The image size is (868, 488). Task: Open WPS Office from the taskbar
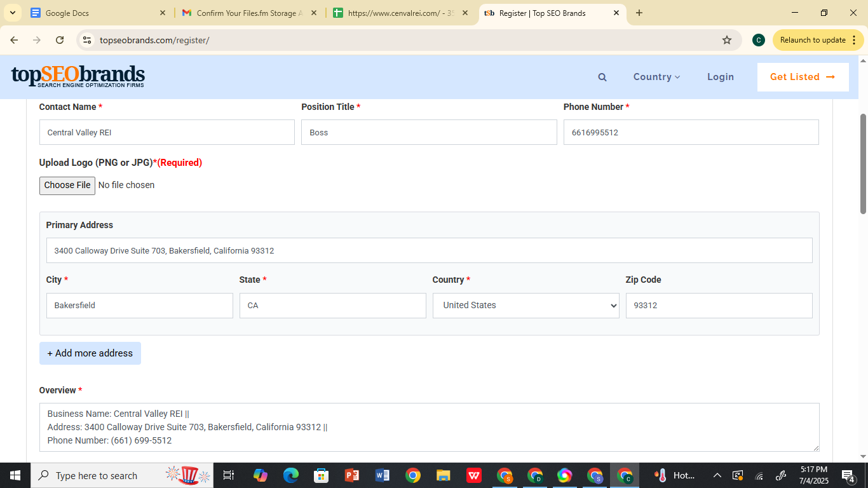[x=473, y=475]
